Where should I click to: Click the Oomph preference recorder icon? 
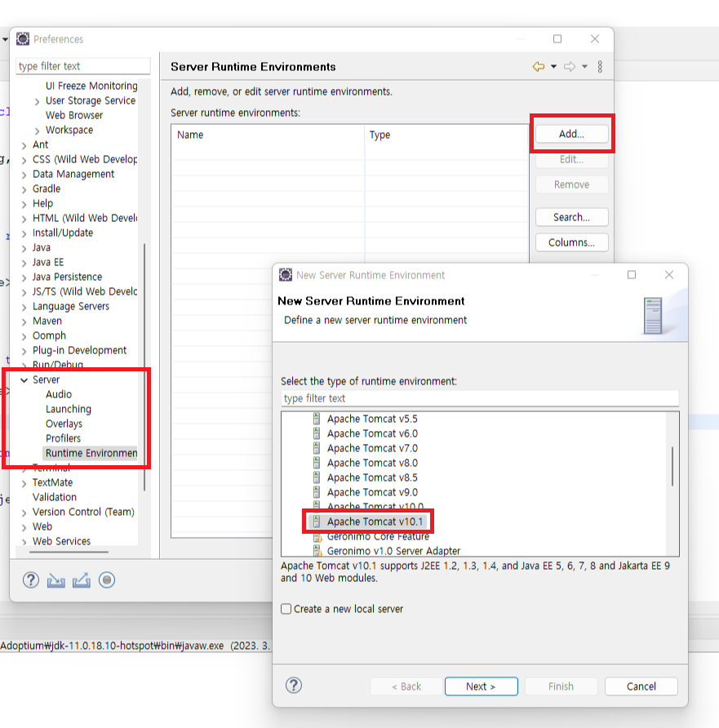pos(107,580)
